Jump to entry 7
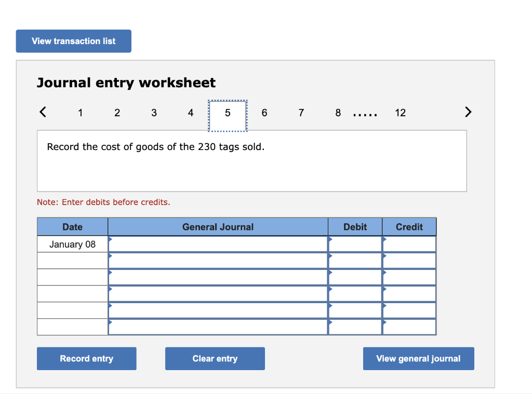Screen dimensions: 532x394 301,113
